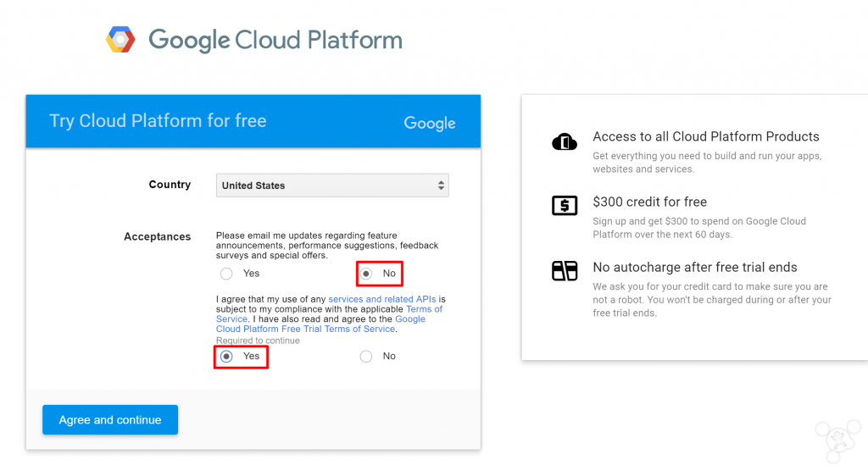Open the services and related APIs link

pyautogui.click(x=382, y=299)
